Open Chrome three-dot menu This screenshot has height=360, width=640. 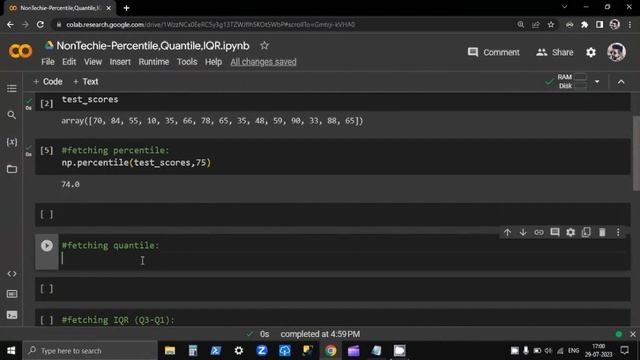(630, 24)
